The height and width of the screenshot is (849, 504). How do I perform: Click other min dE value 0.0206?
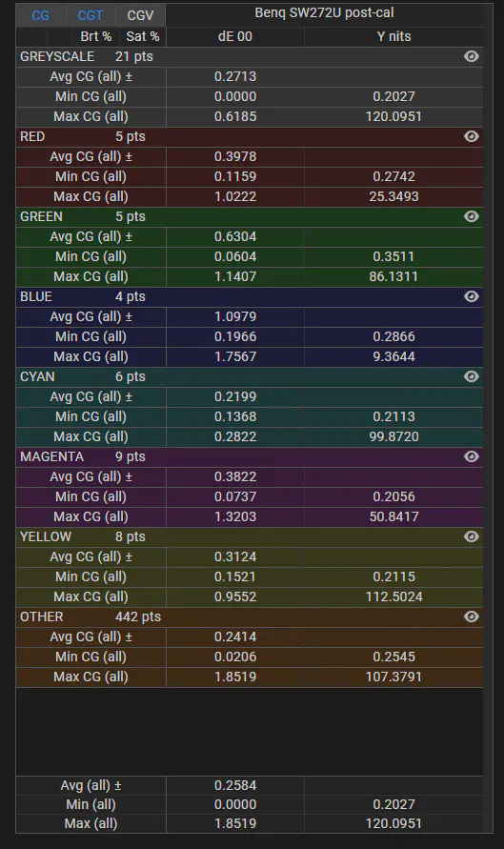235,657
